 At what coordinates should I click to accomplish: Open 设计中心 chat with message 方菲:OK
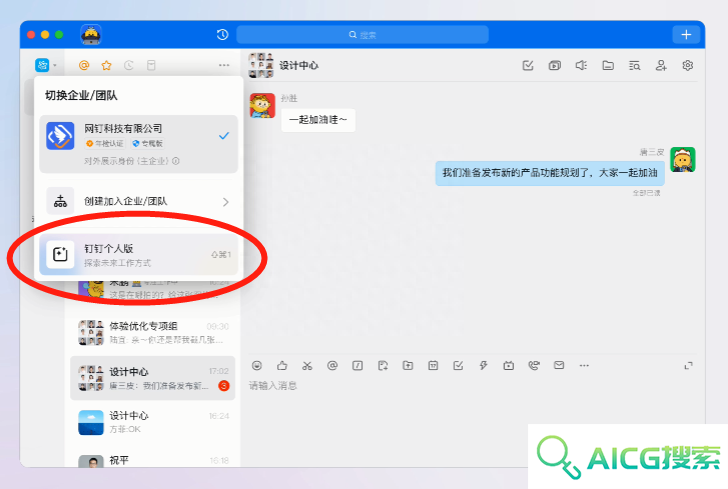153,422
